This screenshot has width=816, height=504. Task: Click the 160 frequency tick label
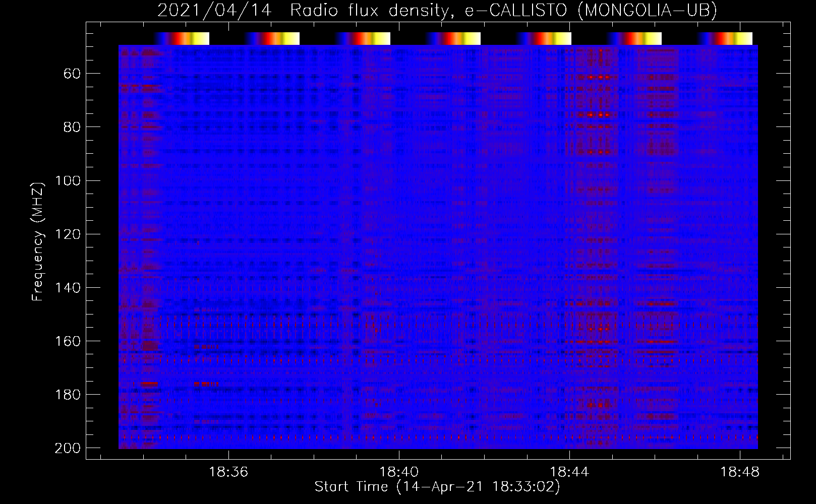coord(68,341)
